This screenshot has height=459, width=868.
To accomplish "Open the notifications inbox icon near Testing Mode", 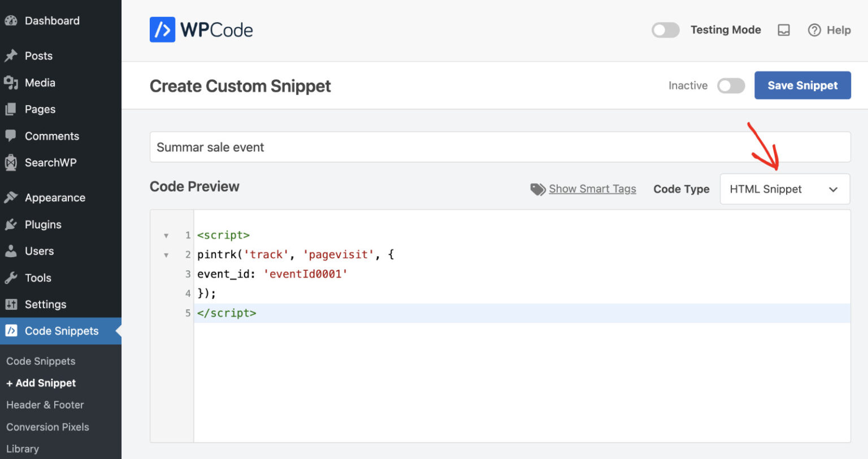I will click(784, 30).
